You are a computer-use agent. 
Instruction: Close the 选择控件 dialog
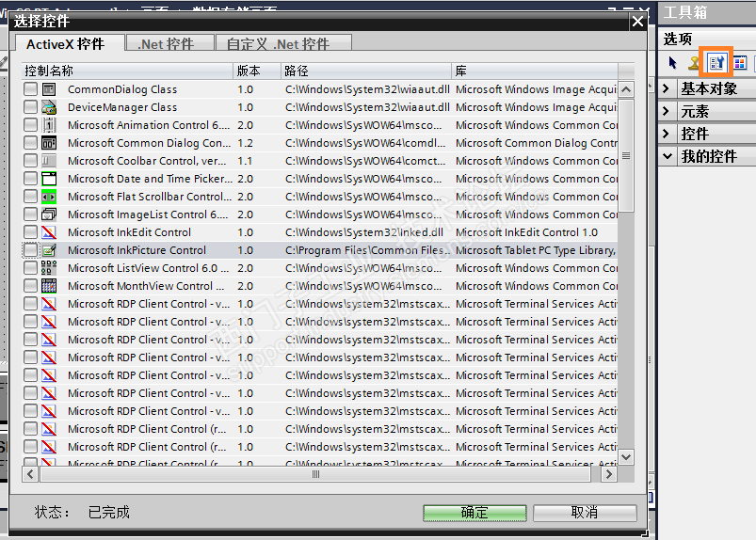click(x=637, y=22)
